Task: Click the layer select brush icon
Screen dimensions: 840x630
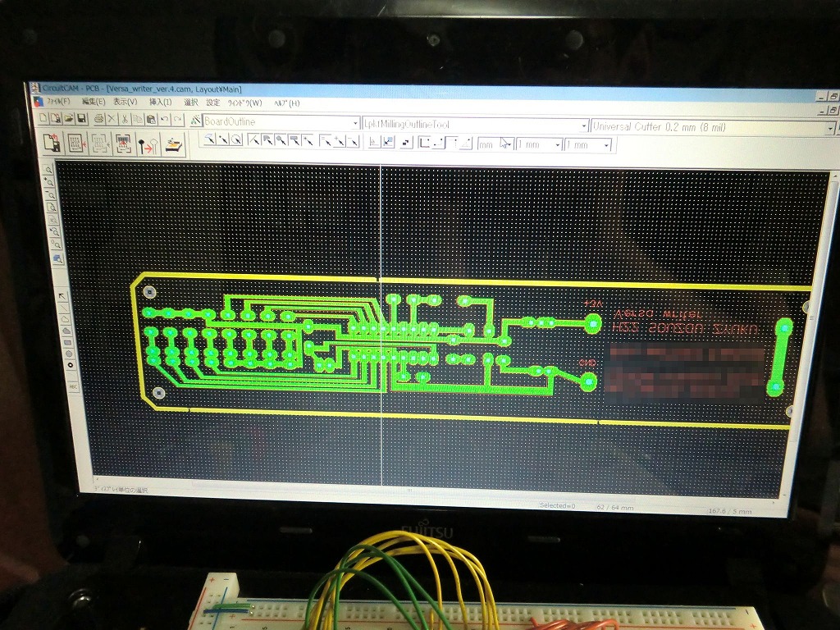Action: (x=196, y=121)
